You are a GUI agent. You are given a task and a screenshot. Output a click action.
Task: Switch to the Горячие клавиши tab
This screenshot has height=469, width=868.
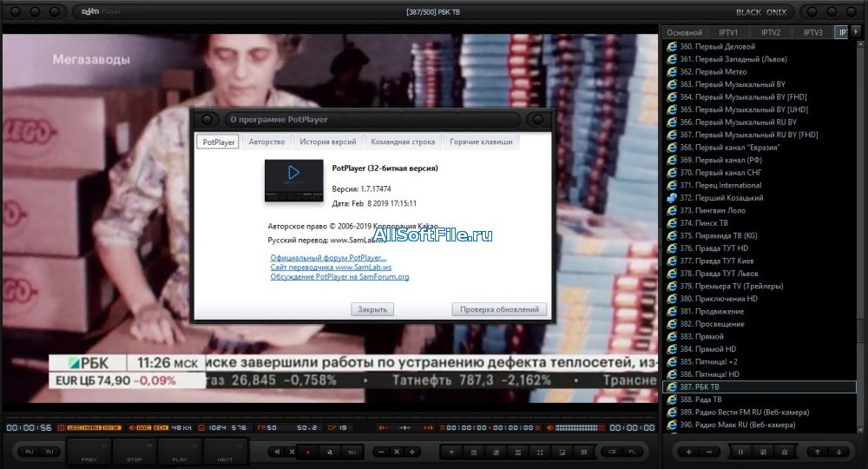482,142
